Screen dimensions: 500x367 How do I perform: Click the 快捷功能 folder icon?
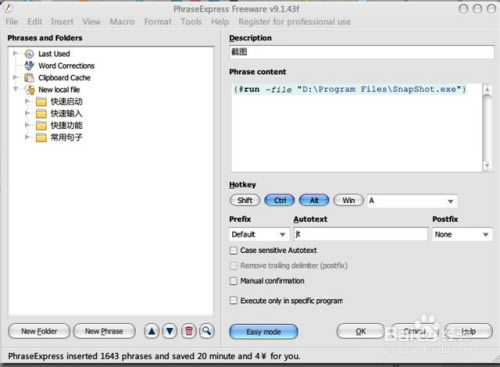41,126
